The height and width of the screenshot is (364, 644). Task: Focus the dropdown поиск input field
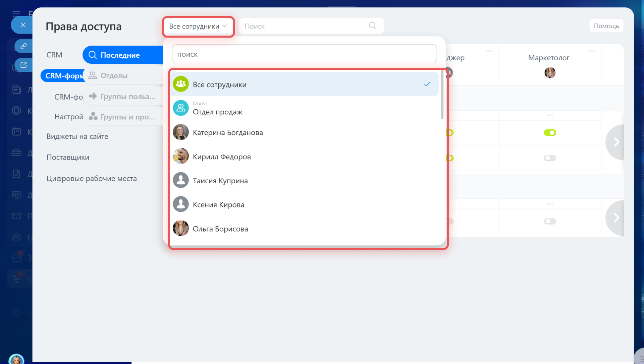(304, 54)
